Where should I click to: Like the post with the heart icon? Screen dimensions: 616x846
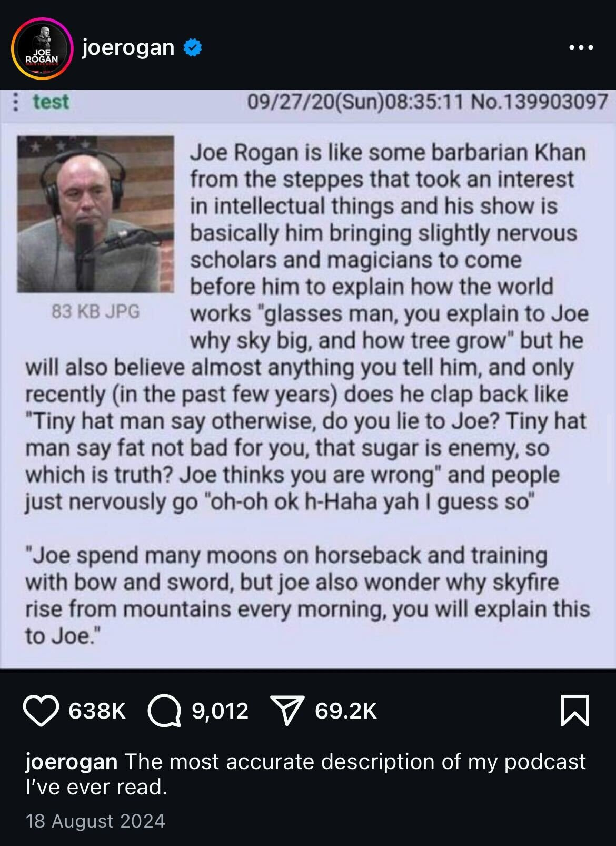(x=42, y=711)
